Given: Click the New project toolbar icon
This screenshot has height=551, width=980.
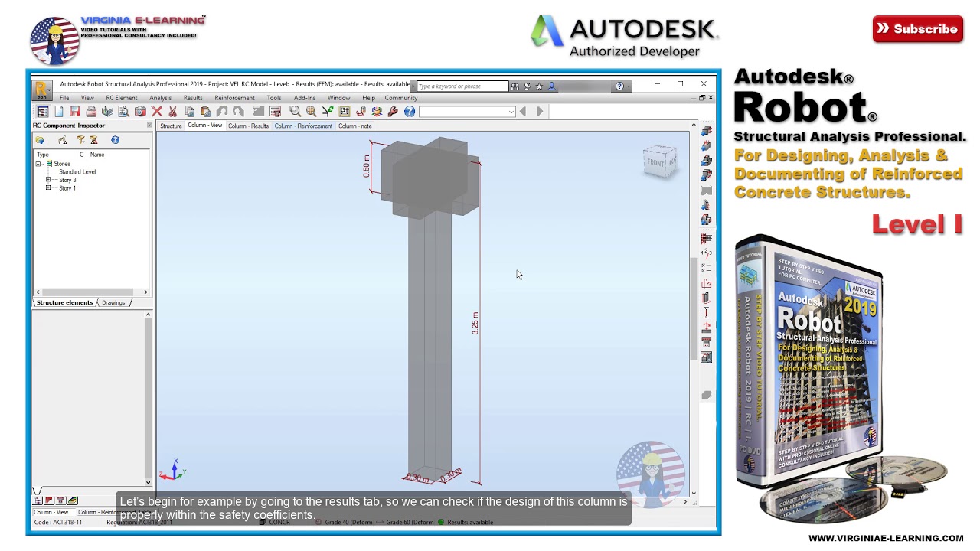Looking at the screenshot, I should click(x=59, y=112).
